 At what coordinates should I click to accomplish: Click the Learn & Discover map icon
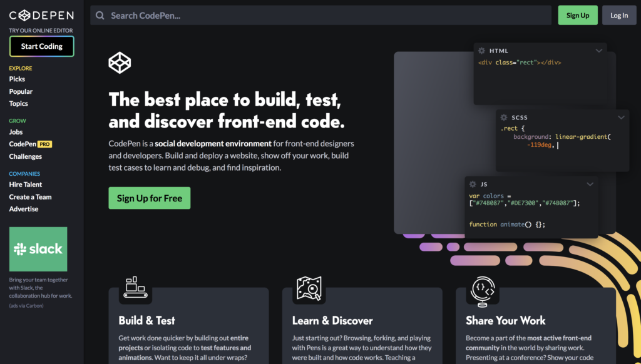[x=309, y=288]
